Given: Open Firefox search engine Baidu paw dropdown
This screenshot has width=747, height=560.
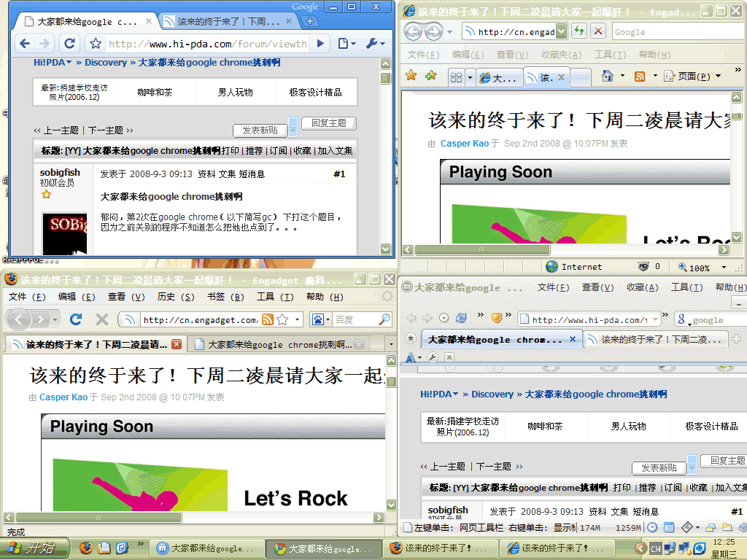Looking at the screenshot, I should (321, 319).
